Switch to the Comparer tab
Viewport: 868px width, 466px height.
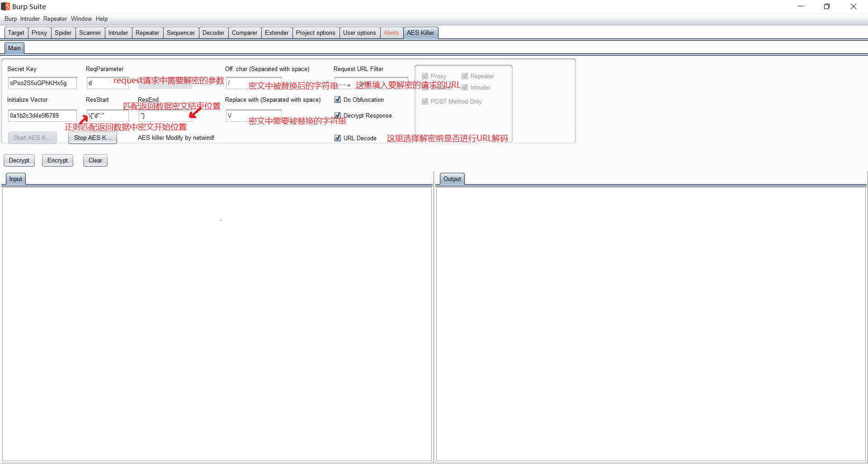(245, 33)
